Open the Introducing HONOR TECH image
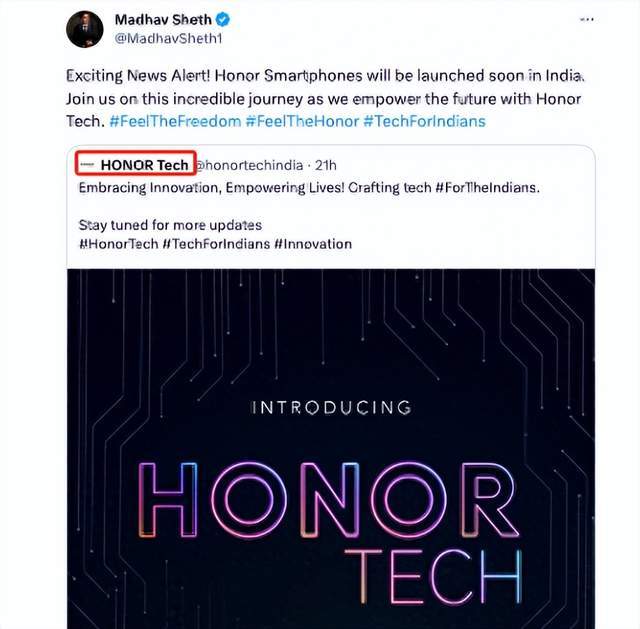640x629 pixels. (x=331, y=449)
